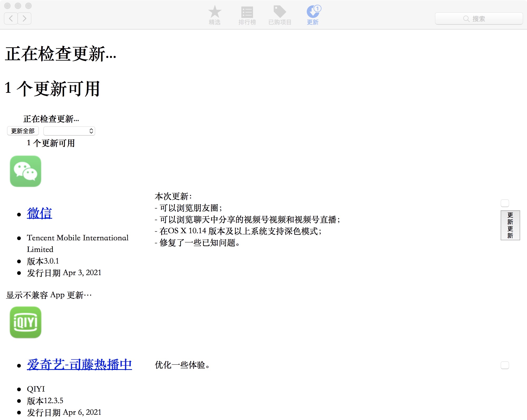The width and height of the screenshot is (527, 420).
Task: Click the search magnifier icon
Action: (x=466, y=19)
